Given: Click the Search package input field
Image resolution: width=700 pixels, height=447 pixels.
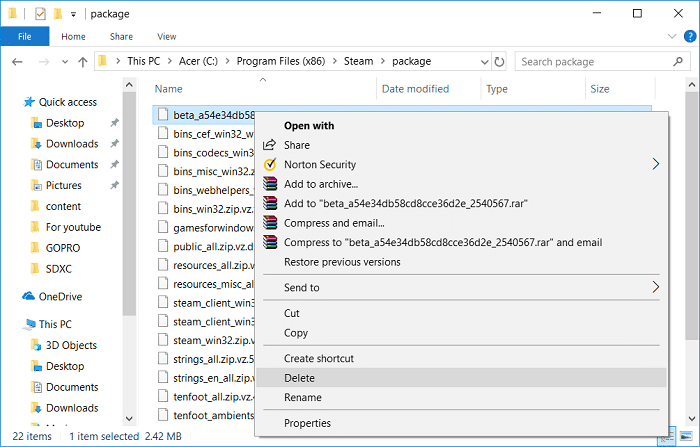Looking at the screenshot, I should click(595, 62).
